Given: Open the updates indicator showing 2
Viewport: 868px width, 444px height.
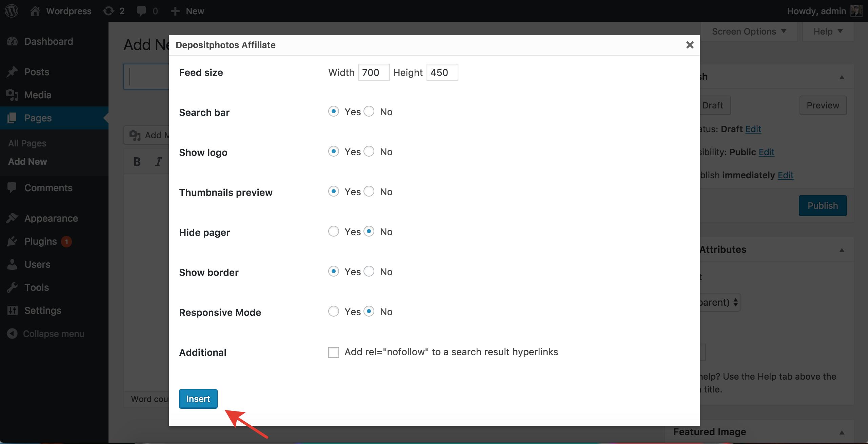Looking at the screenshot, I should 114,11.
